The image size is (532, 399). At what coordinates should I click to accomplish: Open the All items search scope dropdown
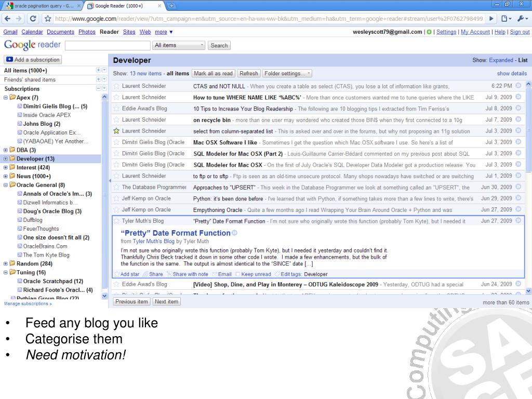coord(179,45)
